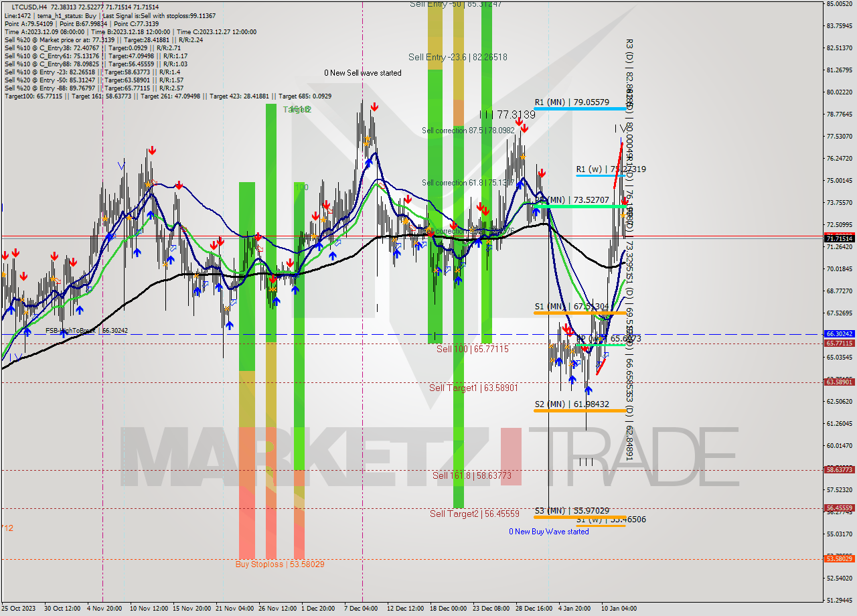Select the PP (MN) 73.52707 pivot label
This screenshot has width=857, height=616.
click(572, 200)
